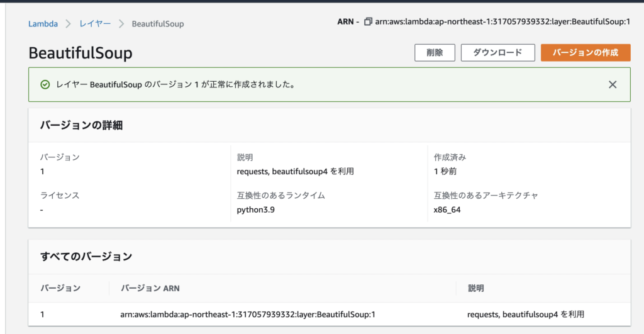Viewport: 644px width, 334px height.
Task: Select the ARN text in the page header
Action: click(502, 22)
